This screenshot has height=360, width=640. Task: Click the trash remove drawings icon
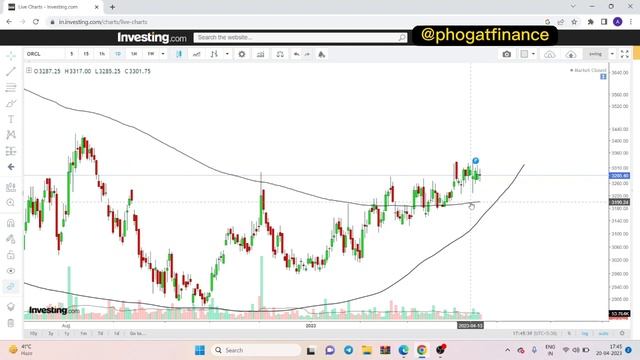tap(11, 323)
